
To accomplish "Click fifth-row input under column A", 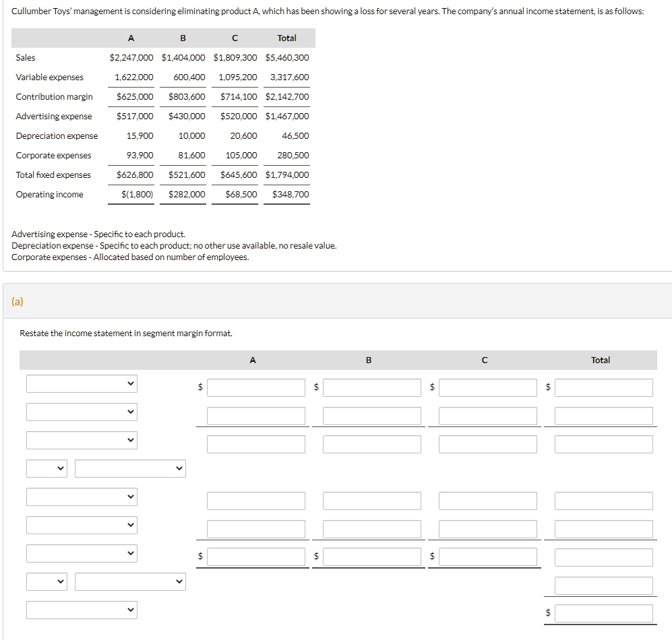I will [256, 501].
